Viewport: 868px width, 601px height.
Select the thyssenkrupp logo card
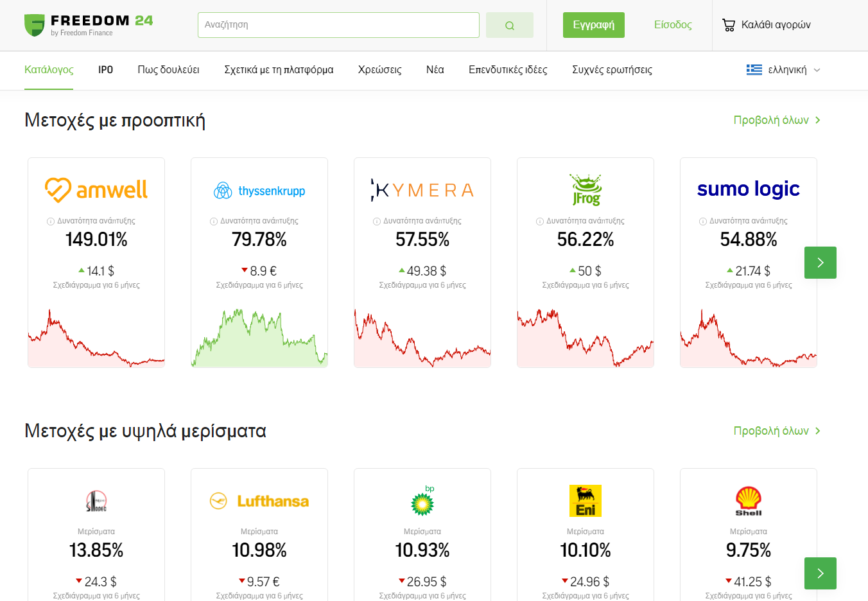coord(259,191)
